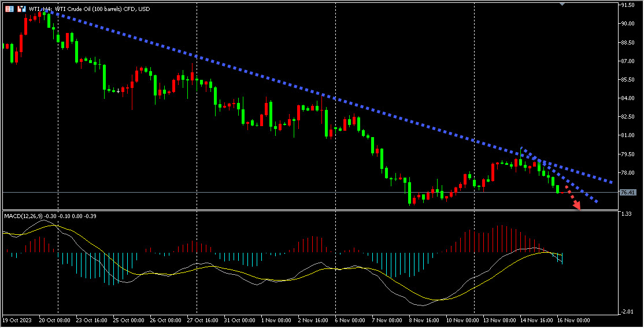
Task: Click the 8 Nov 16:00 time label
Action: pos(424,320)
